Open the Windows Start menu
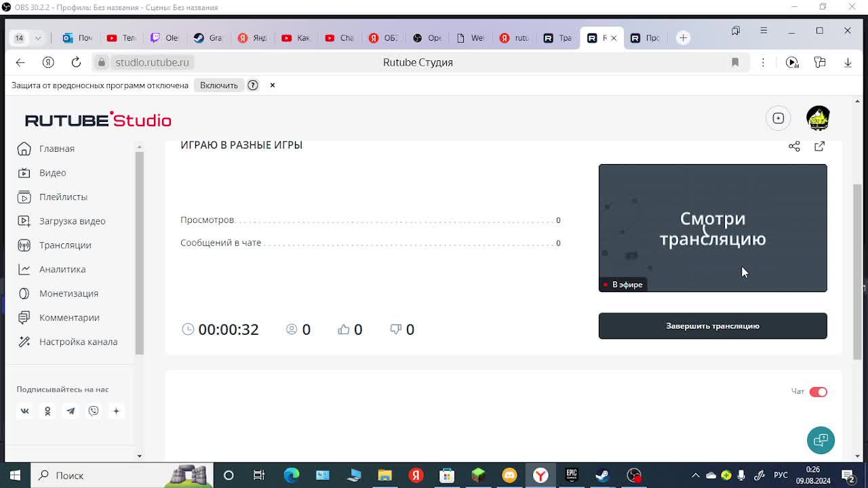 (15, 475)
